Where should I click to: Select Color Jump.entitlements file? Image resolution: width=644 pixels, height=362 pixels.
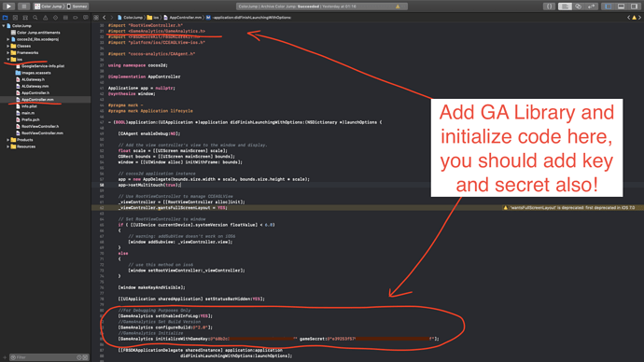coord(35,33)
